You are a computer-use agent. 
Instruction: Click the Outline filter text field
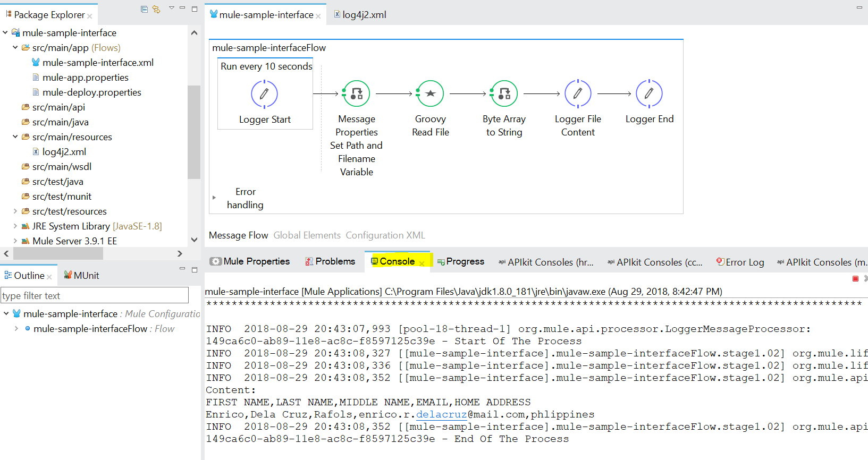(95, 295)
